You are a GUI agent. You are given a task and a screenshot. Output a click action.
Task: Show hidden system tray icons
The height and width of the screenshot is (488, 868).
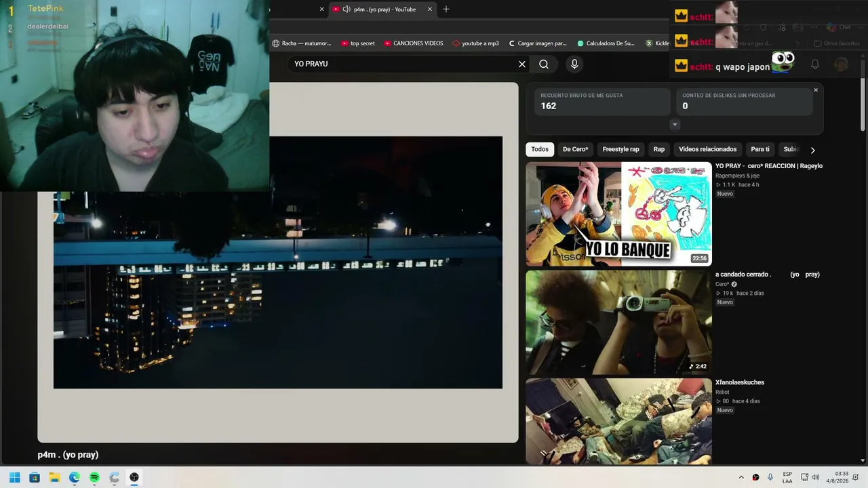click(x=741, y=477)
